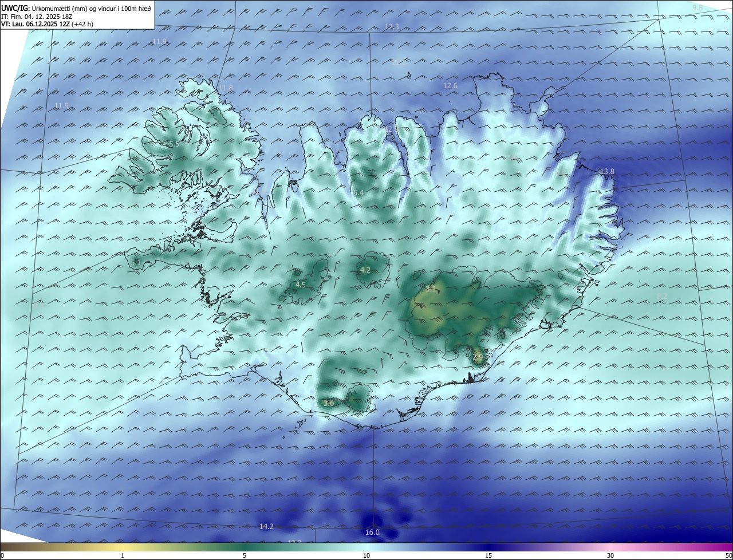The height and width of the screenshot is (560, 733).
Task: Click the 1 tick on the colour scale
Action: (x=123, y=555)
